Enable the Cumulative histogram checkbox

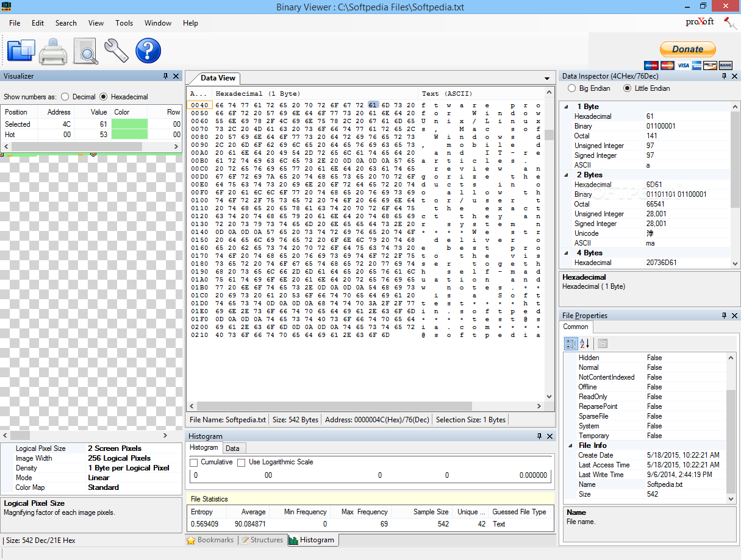[x=194, y=463]
